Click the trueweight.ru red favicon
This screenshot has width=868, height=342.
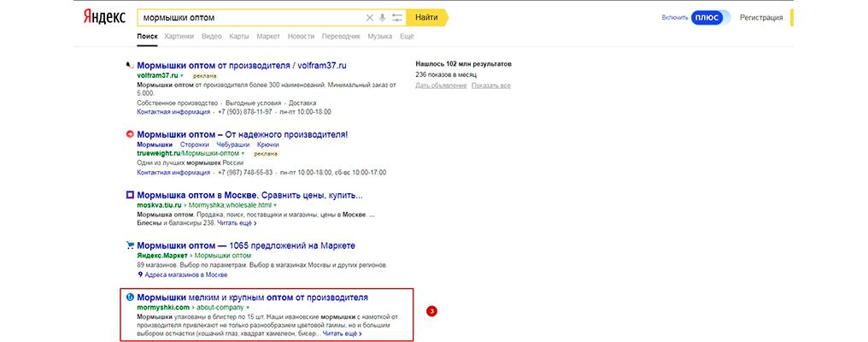point(130,134)
